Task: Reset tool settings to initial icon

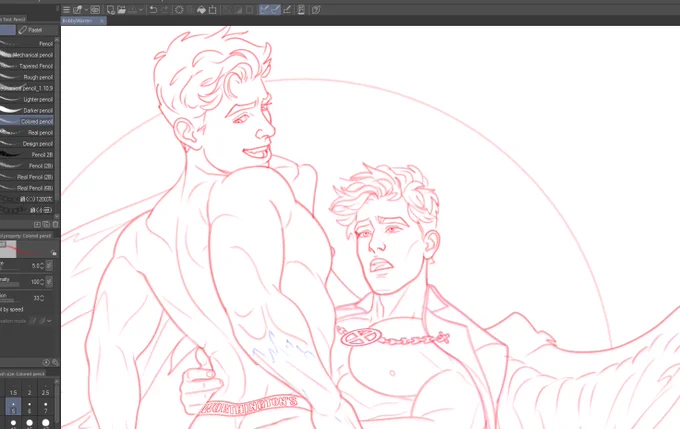Action: (x=46, y=362)
